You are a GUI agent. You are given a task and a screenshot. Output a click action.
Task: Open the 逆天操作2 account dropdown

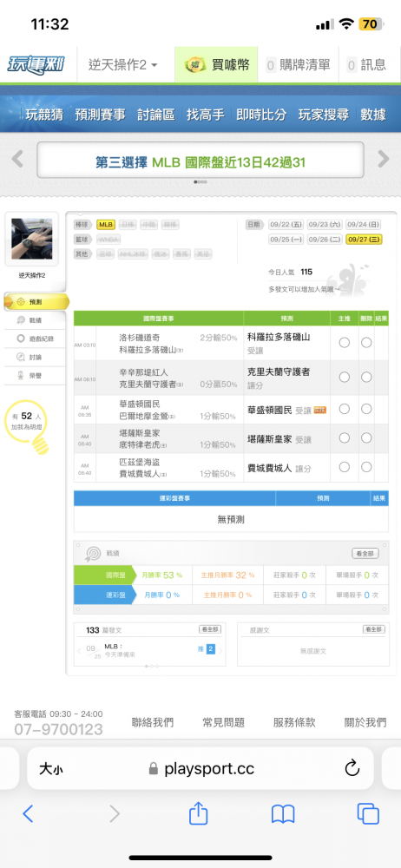[123, 65]
